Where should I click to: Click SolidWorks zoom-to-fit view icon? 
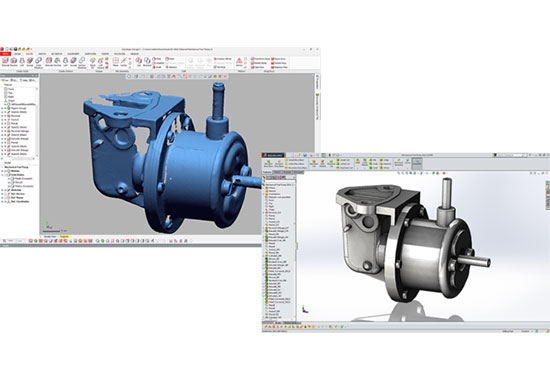point(399,173)
